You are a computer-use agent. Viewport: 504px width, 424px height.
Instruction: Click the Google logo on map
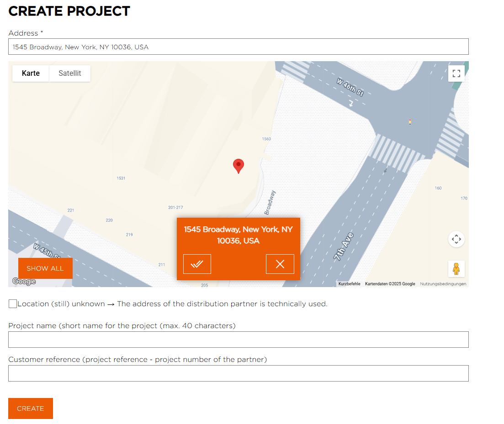coord(24,282)
